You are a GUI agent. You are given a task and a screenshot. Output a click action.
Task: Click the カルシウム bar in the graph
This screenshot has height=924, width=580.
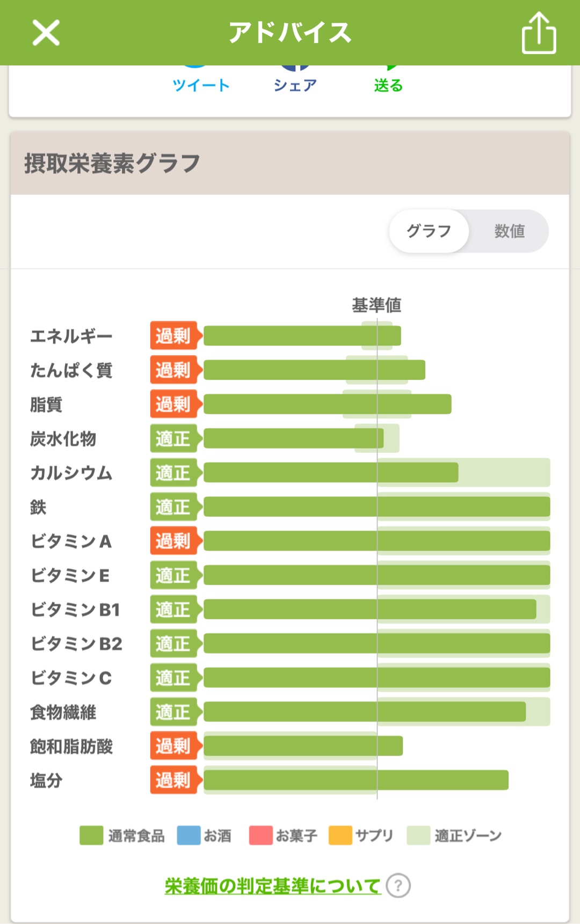[x=330, y=473]
